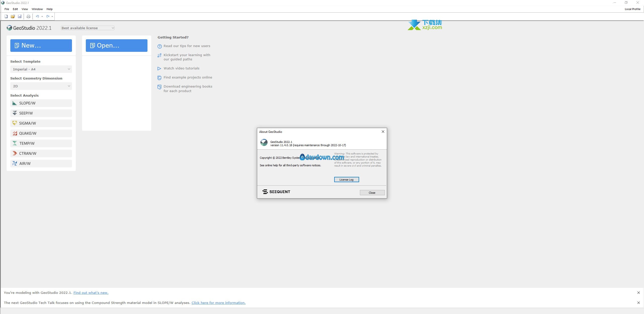
Task: Open Read our tips for new users
Action: [x=187, y=46]
